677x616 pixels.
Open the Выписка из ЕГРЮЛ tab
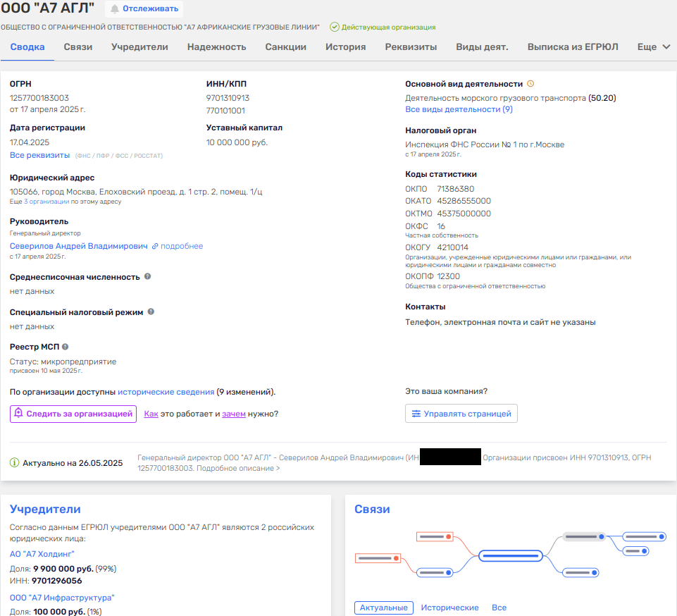click(x=573, y=47)
